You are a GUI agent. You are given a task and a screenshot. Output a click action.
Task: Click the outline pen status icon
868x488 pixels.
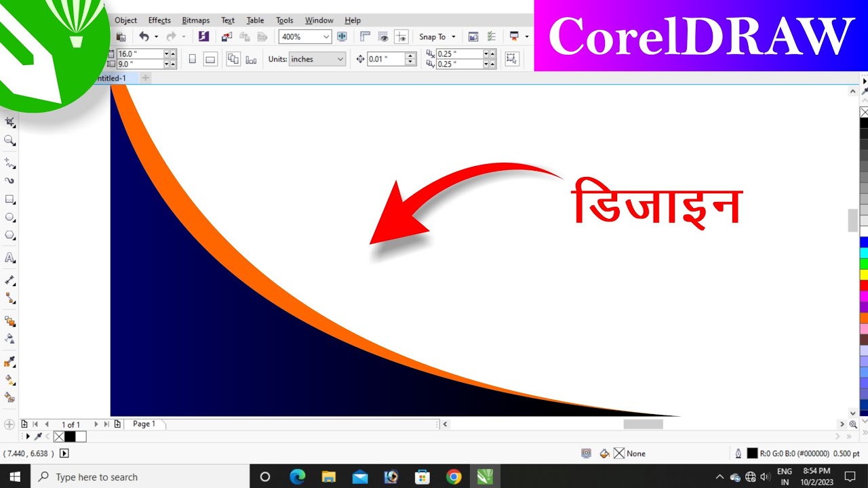click(x=738, y=453)
